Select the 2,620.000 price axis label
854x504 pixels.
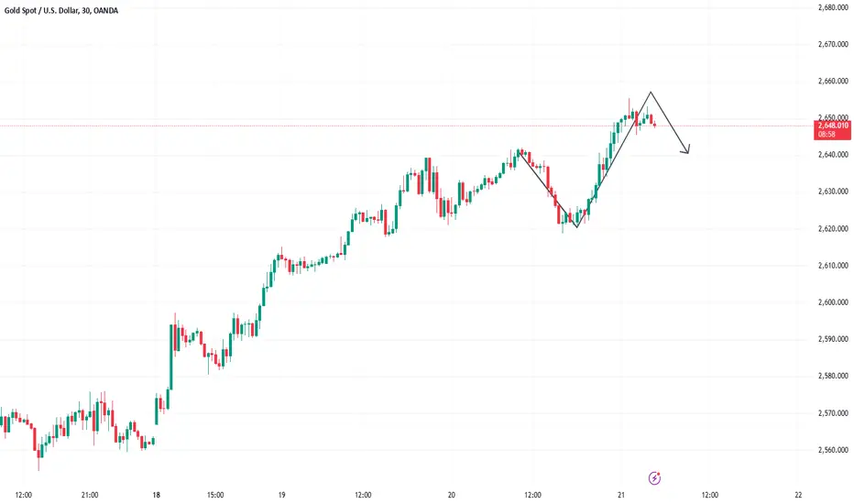click(833, 229)
